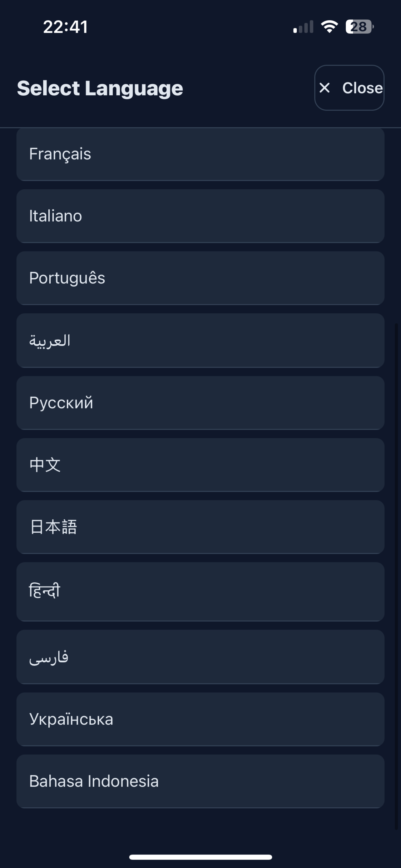The image size is (401, 868).
Task: Tap the home indicator bar at bottom
Action: 200,857
